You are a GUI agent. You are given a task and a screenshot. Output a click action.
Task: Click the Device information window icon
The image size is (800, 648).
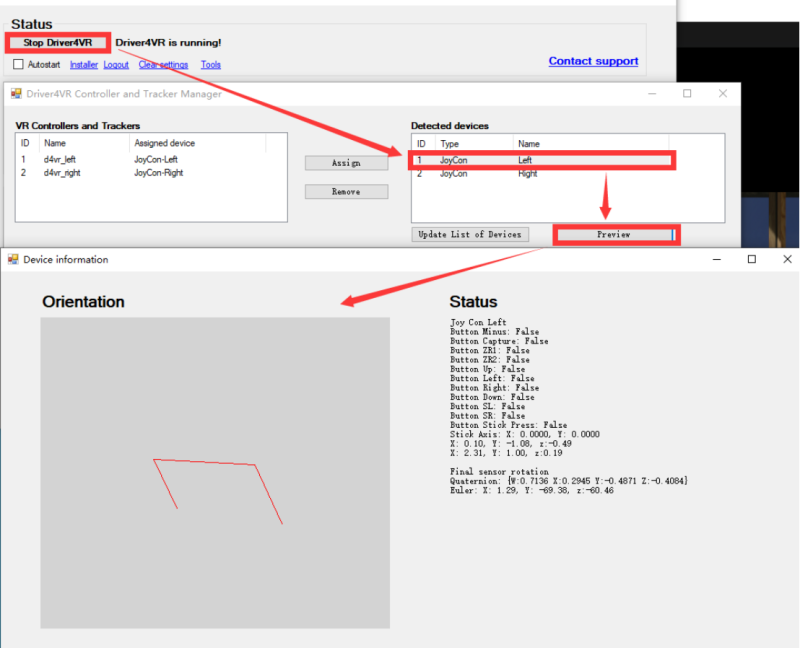[x=13, y=260]
